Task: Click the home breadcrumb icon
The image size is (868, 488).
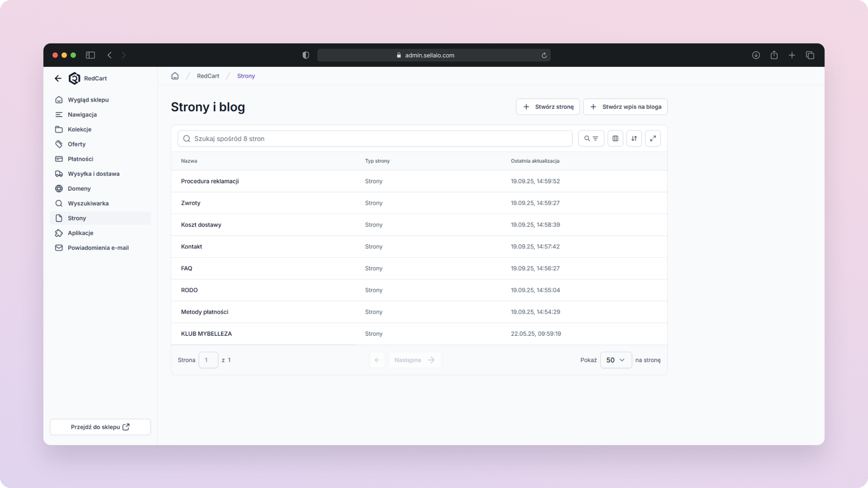Action: pos(175,76)
